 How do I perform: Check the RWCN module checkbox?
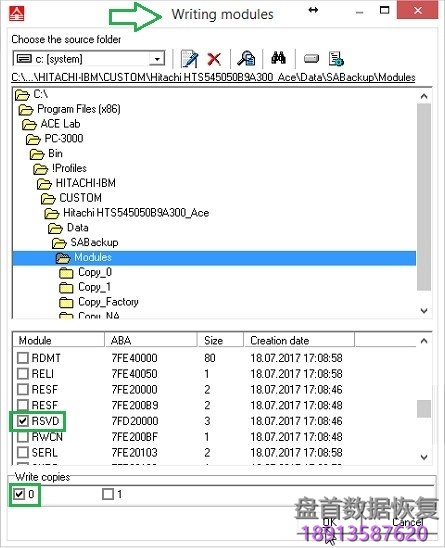pos(23,437)
